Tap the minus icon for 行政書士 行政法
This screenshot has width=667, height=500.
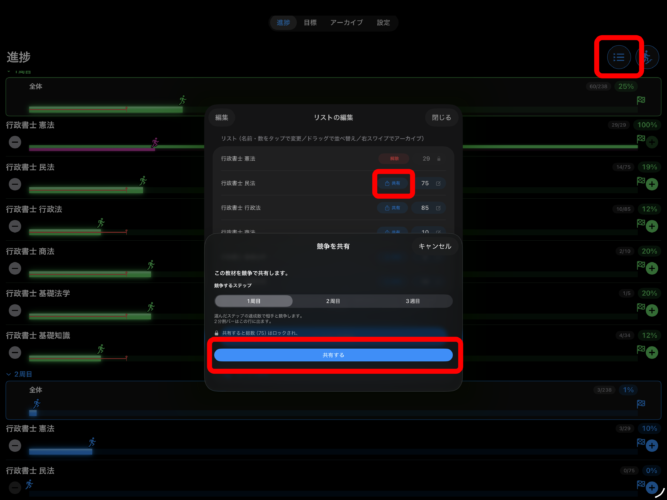coord(15,226)
